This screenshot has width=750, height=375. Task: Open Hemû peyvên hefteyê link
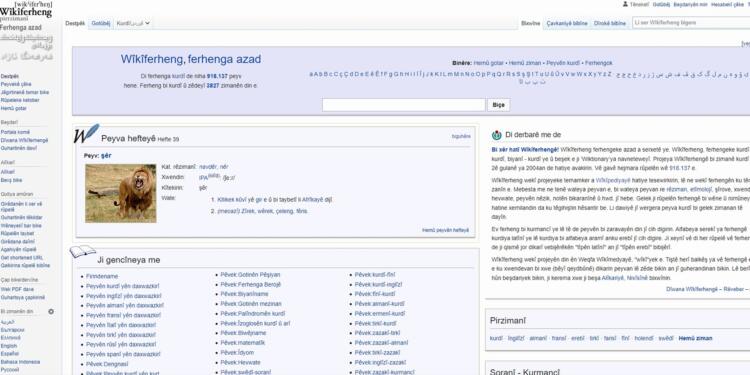click(x=445, y=230)
